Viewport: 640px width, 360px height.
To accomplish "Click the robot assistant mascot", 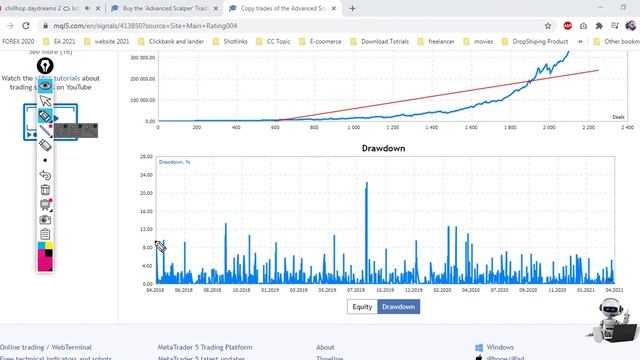I will pos(612,320).
